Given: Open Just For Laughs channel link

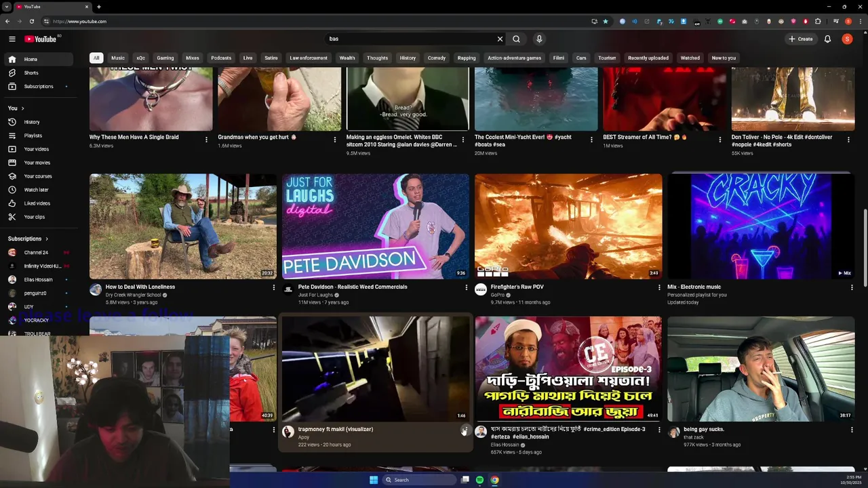Looking at the screenshot, I should (x=316, y=295).
